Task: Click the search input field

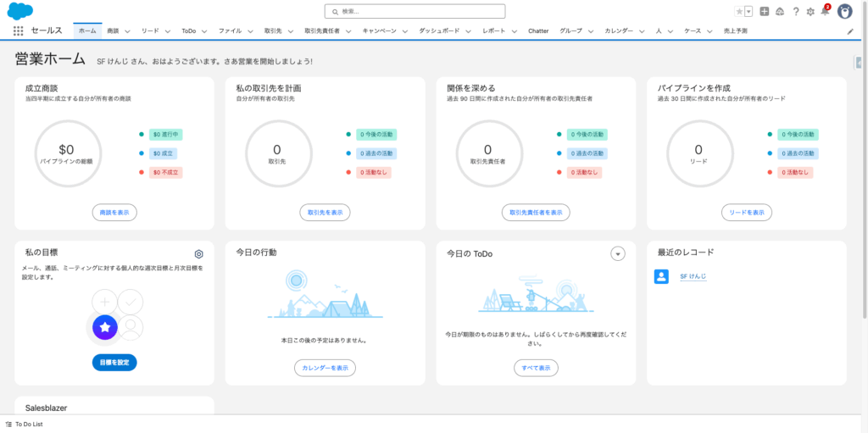Action: [415, 11]
